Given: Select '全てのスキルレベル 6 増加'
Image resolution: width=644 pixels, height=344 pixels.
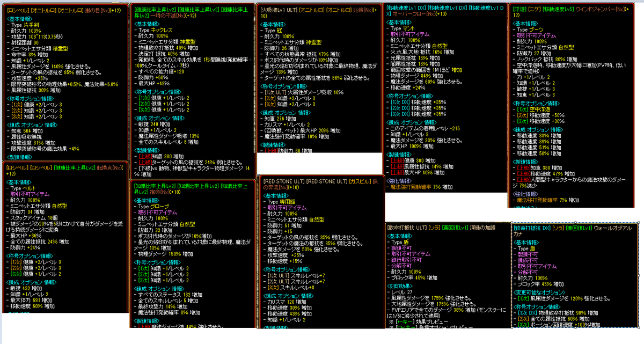Looking at the screenshot, I should pos(169,142).
